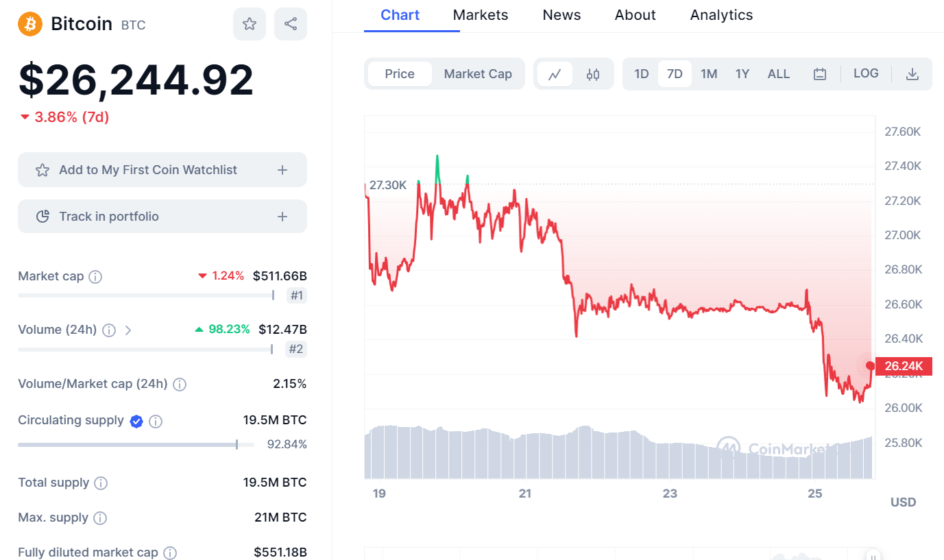Select the ALL time range button
Viewport: 944px width, 560px height.
[x=779, y=74]
